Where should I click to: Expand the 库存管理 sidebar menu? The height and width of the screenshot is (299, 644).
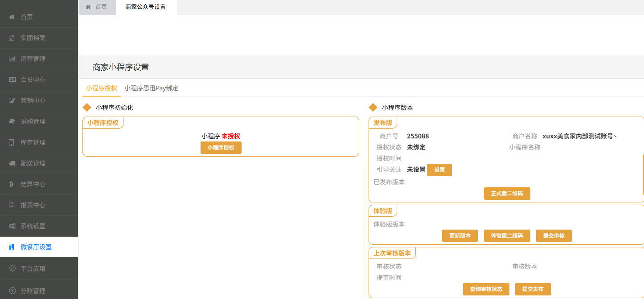click(x=33, y=142)
